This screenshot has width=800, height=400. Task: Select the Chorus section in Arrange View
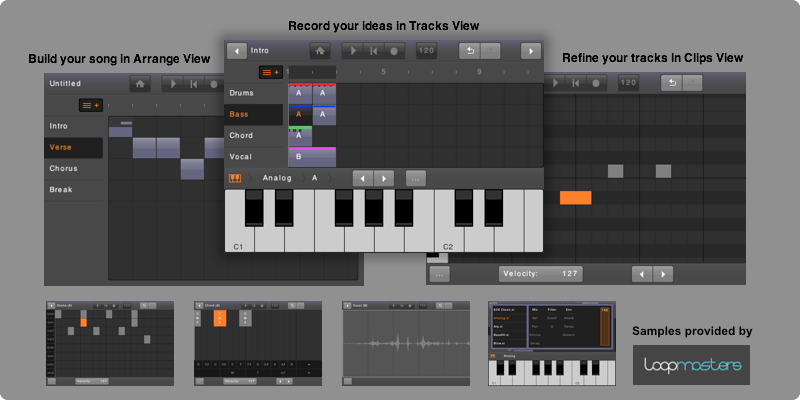tap(73, 168)
